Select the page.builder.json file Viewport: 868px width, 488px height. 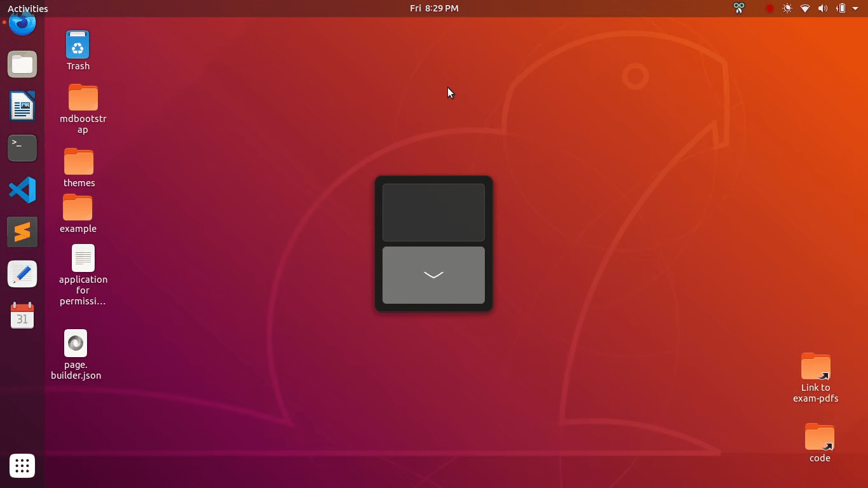pyautogui.click(x=76, y=342)
